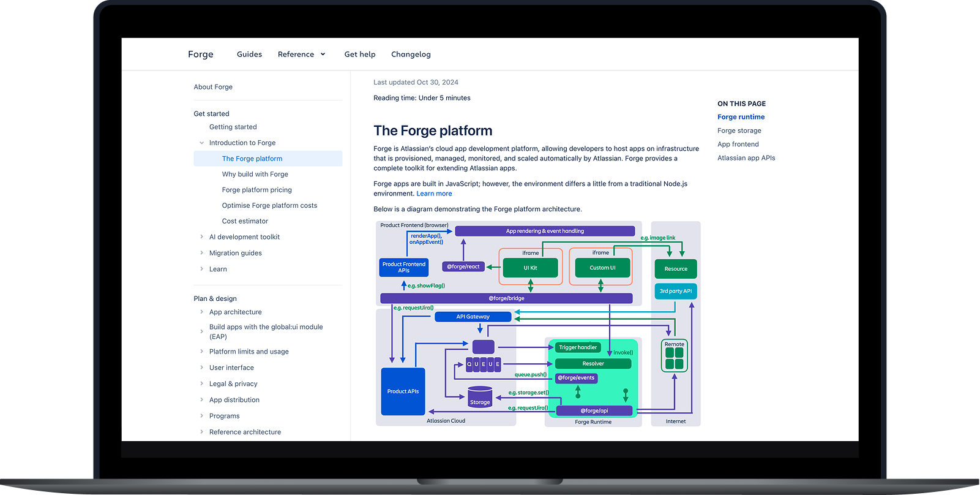Open the App distribution item

coord(234,400)
